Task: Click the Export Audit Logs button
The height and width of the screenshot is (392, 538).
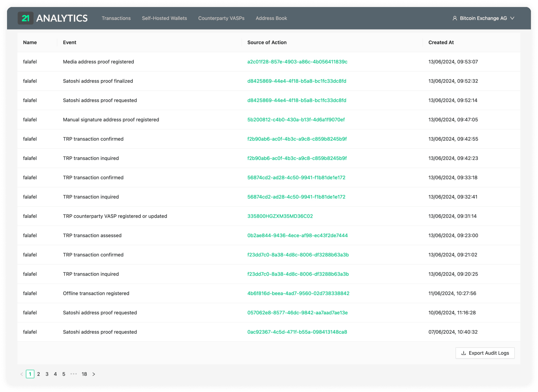Action: point(485,353)
